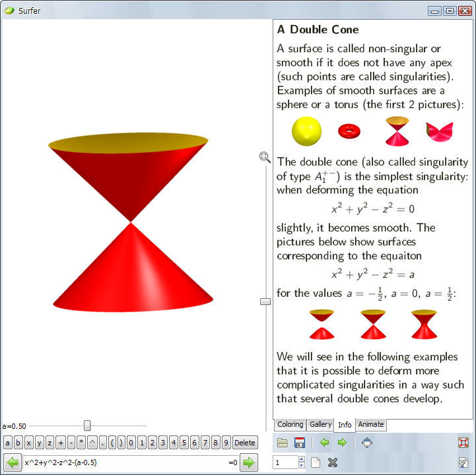Open the Gallery tab

click(x=320, y=425)
